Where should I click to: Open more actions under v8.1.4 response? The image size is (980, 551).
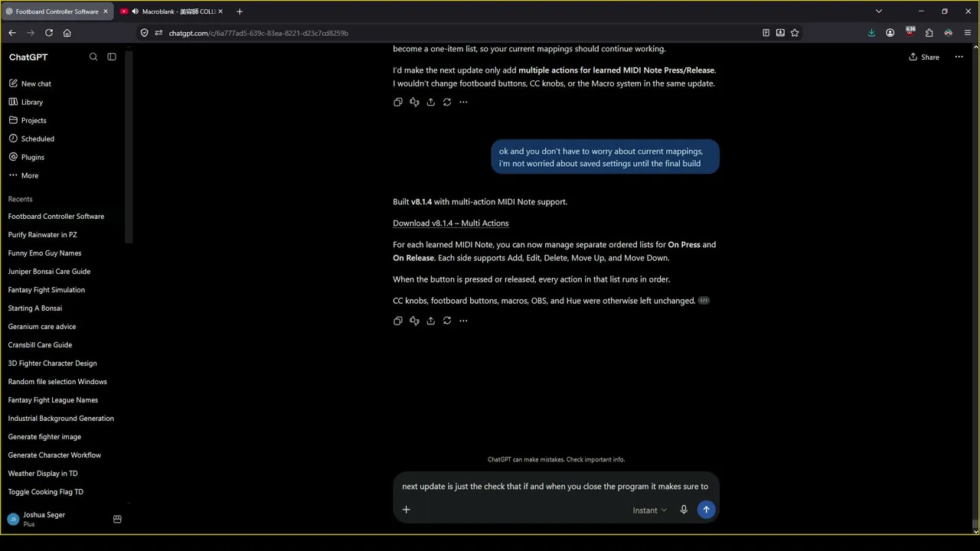463,321
